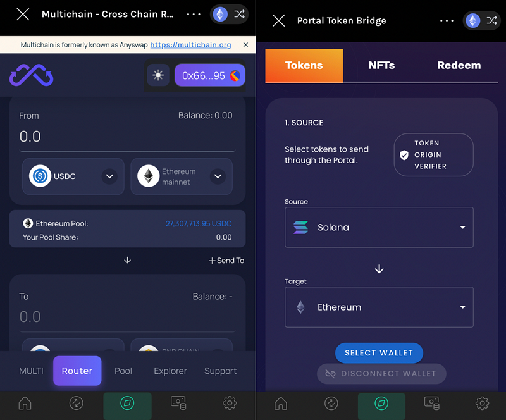Tap the Multichain logo
Image resolution: width=506 pixels, height=420 pixels.
point(31,75)
